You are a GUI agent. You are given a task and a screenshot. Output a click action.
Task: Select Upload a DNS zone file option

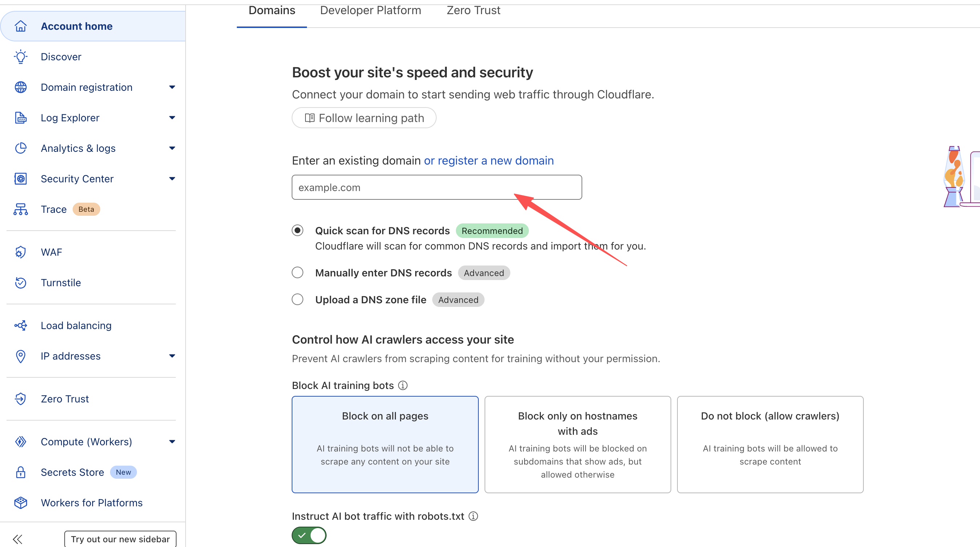pyautogui.click(x=297, y=300)
